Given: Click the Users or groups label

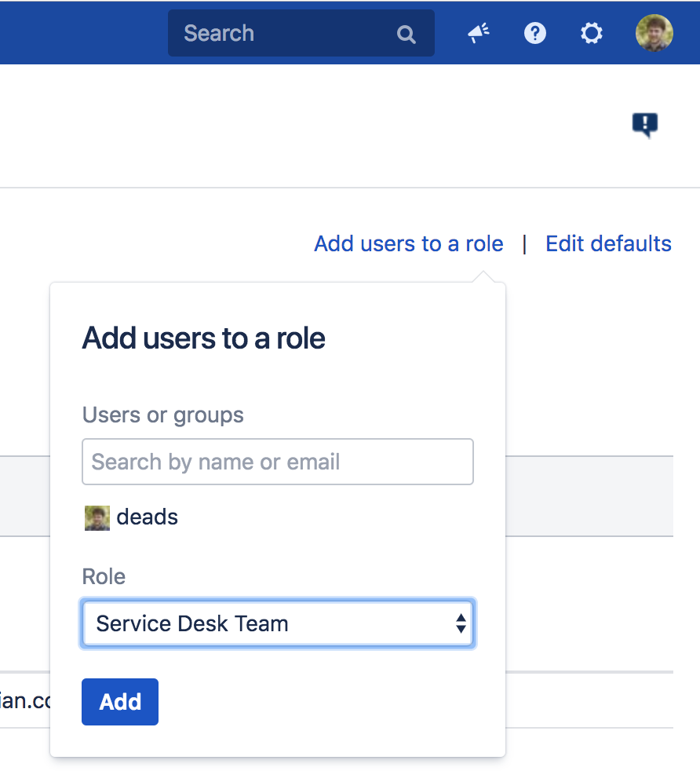Looking at the screenshot, I should pyautogui.click(x=162, y=415).
